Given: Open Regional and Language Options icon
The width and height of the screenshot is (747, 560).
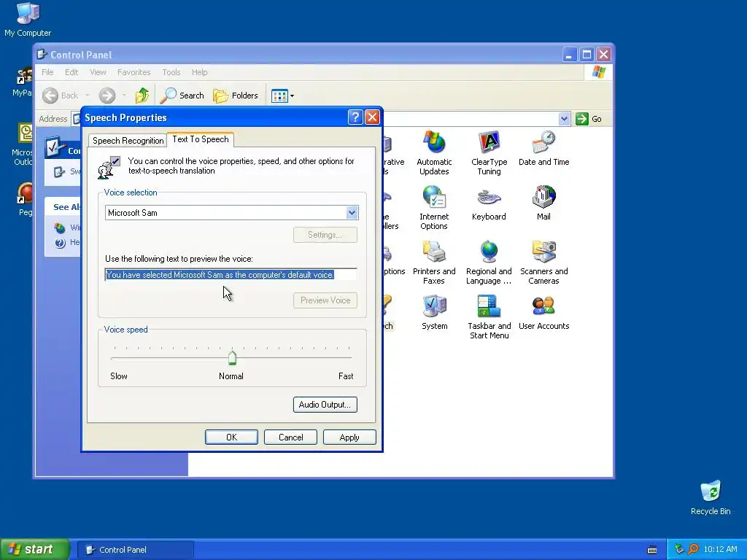Looking at the screenshot, I should (489, 262).
